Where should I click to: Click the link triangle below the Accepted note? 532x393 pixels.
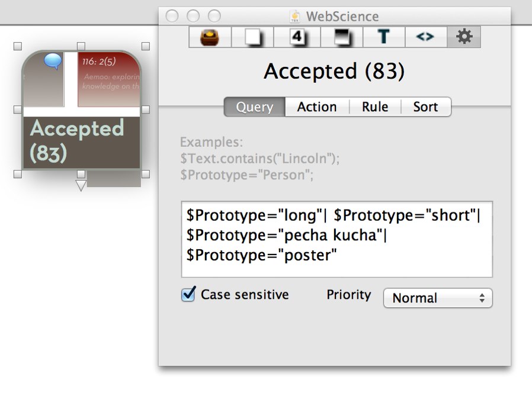click(x=81, y=185)
